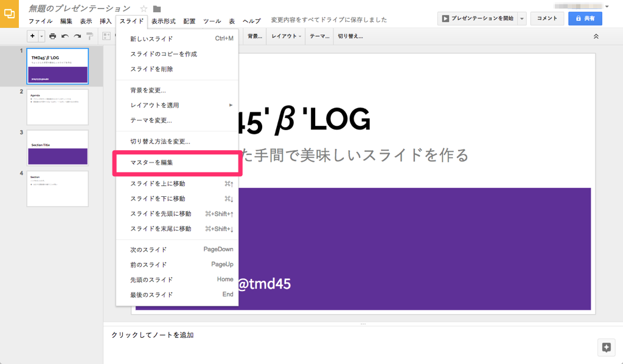Collapse the toolbar with double chevron
Image resolution: width=623 pixels, height=364 pixels.
click(596, 36)
